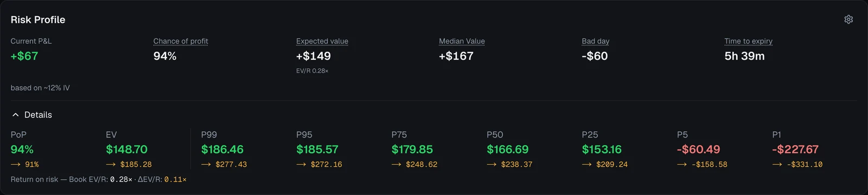Click the Median Value label

tap(462, 41)
